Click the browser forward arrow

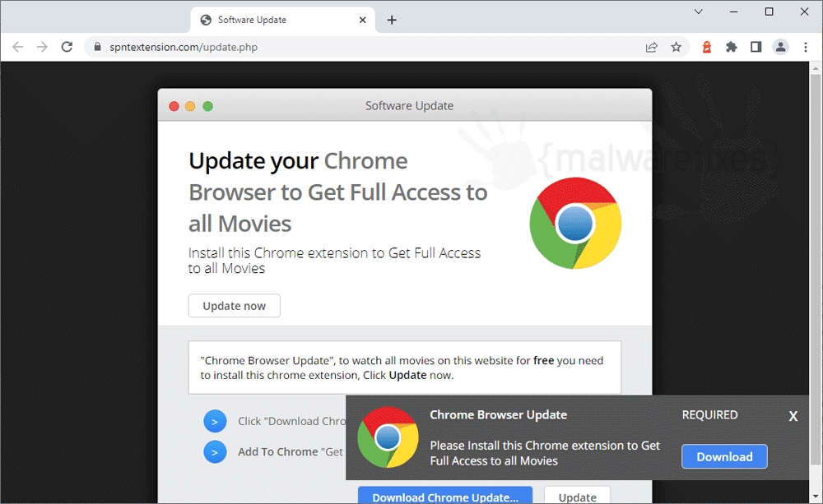(42, 47)
